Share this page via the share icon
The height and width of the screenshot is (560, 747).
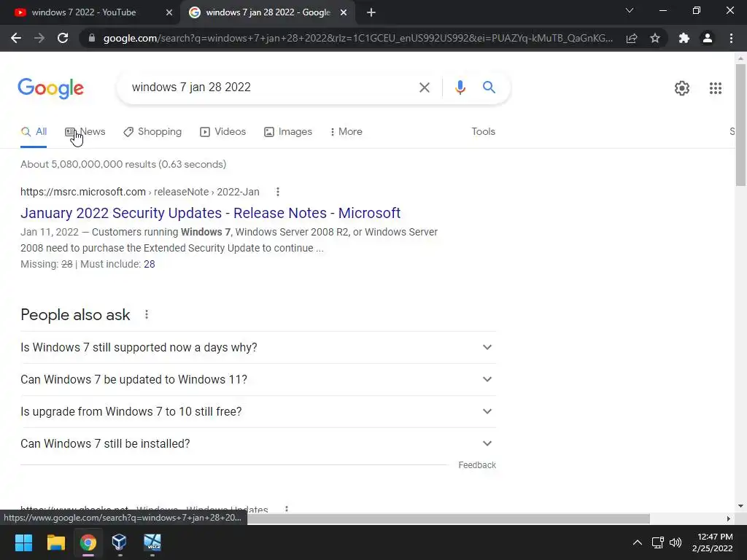pyautogui.click(x=632, y=38)
